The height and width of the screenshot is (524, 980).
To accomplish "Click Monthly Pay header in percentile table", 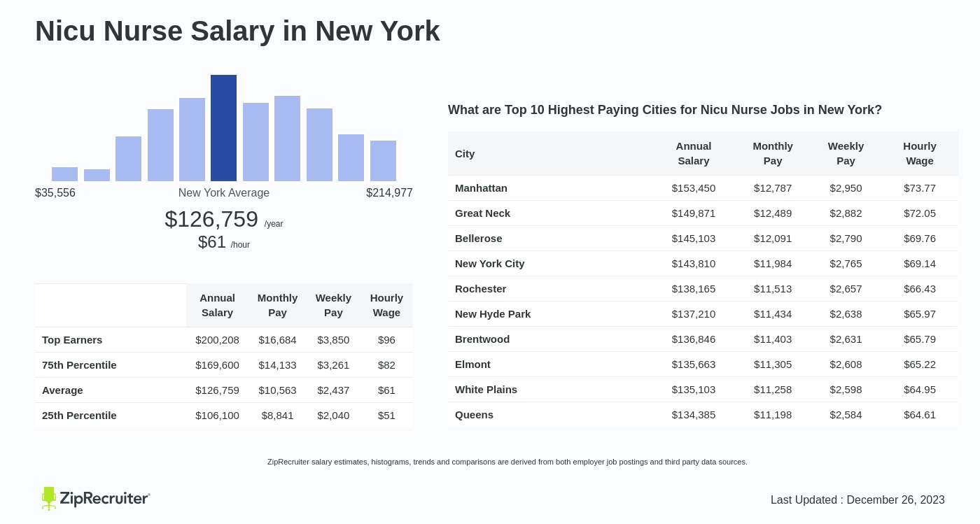I will coord(277,305).
